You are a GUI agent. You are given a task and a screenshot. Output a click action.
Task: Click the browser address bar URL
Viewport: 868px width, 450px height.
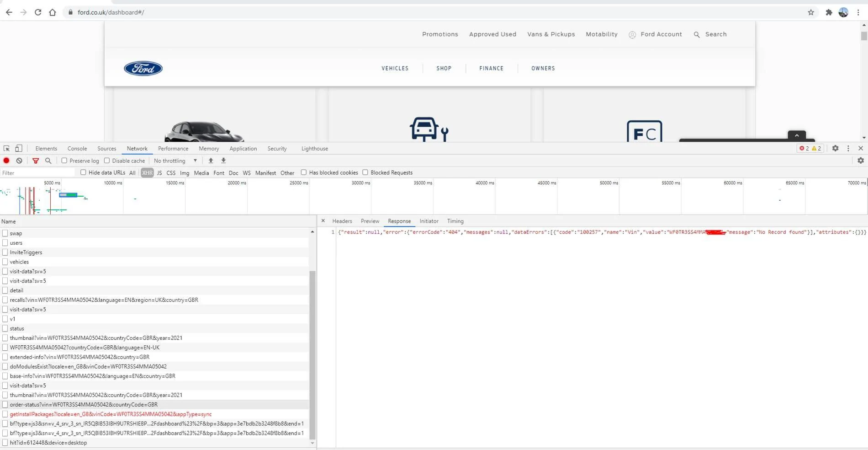pos(111,12)
